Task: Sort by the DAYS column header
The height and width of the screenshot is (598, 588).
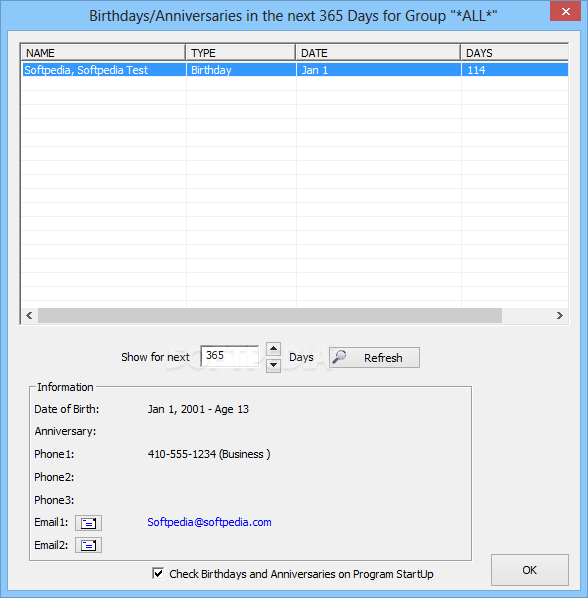Action: coord(514,53)
